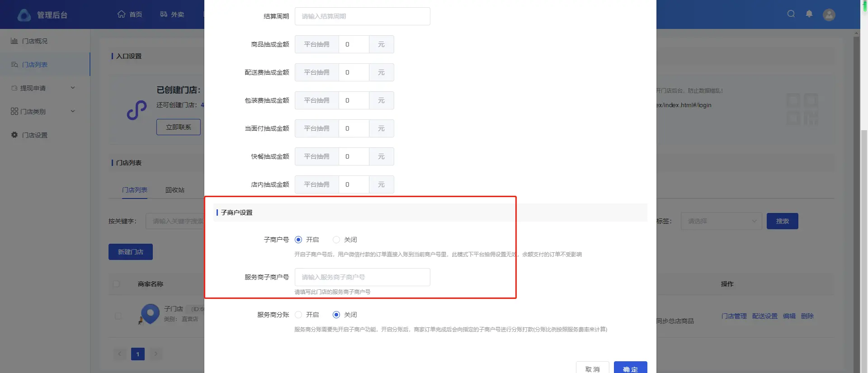Click the admin backend logo icon
This screenshot has height=373, width=868.
(x=24, y=15)
